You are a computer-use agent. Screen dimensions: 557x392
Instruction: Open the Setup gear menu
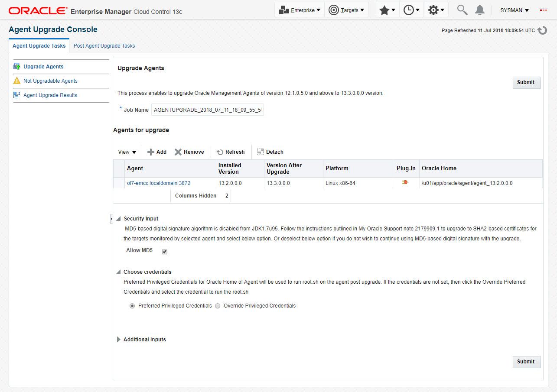pyautogui.click(x=436, y=10)
